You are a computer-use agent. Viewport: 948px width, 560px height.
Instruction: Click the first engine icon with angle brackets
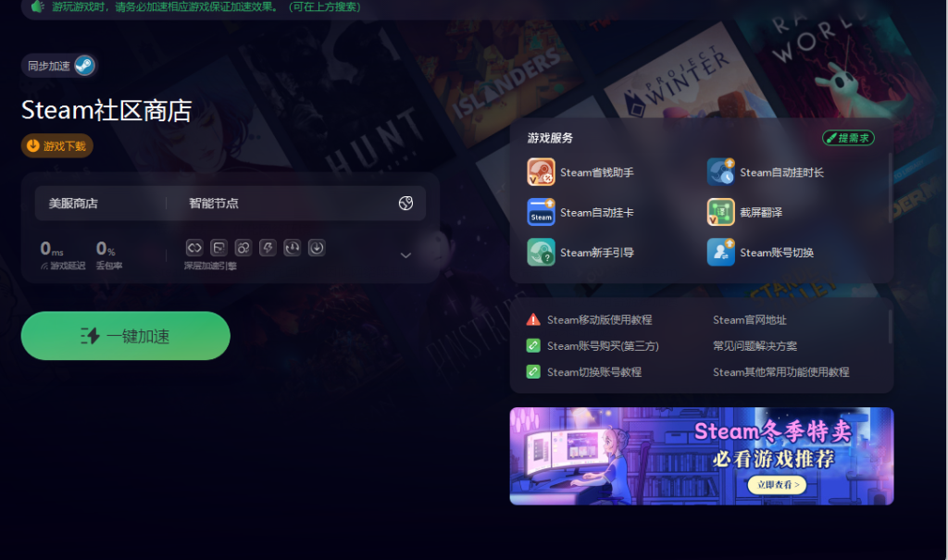(194, 247)
